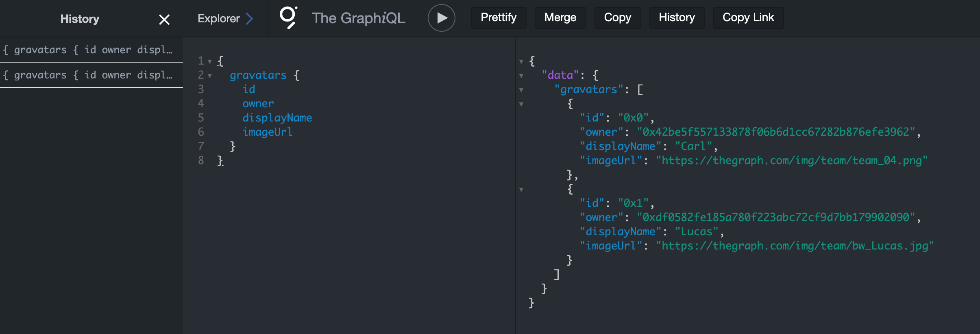Viewport: 980px width, 334px height.
Task: Click The GraphiQL title text
Action: 358,18
